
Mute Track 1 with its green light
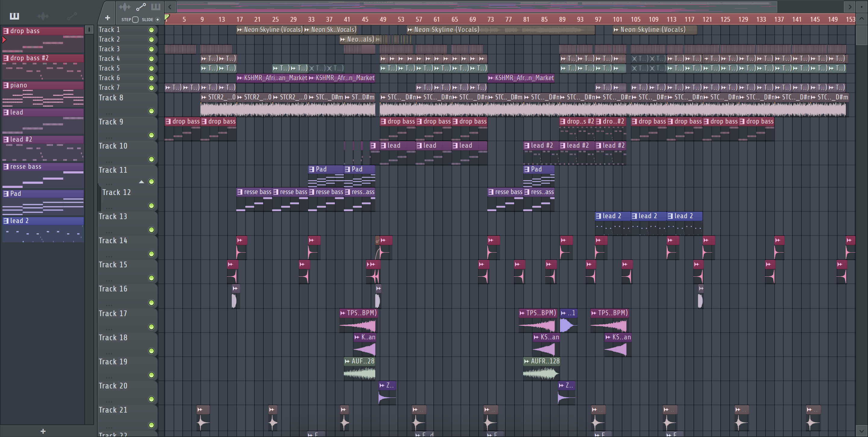click(152, 30)
